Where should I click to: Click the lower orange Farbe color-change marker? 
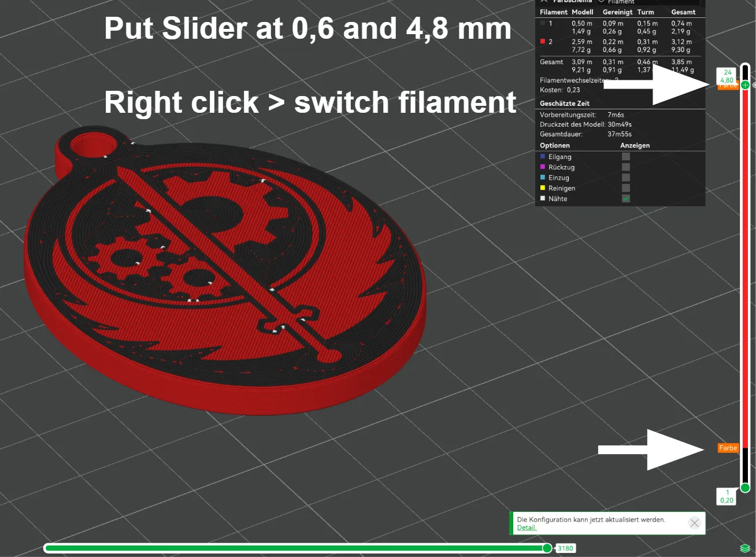tap(728, 448)
